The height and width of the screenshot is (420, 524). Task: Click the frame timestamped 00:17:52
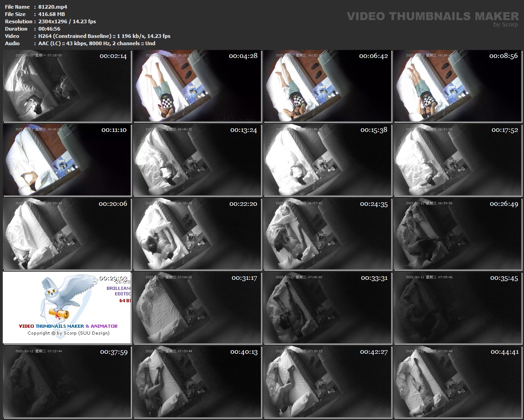click(x=457, y=160)
